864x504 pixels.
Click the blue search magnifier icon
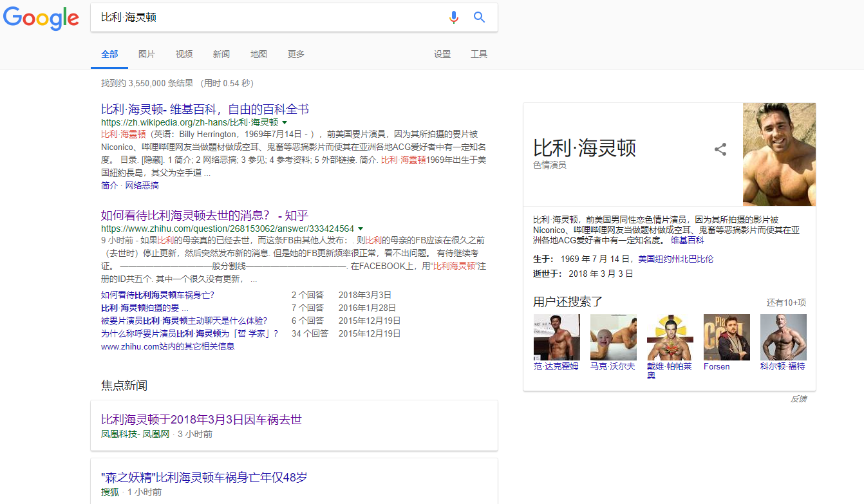[x=479, y=17]
